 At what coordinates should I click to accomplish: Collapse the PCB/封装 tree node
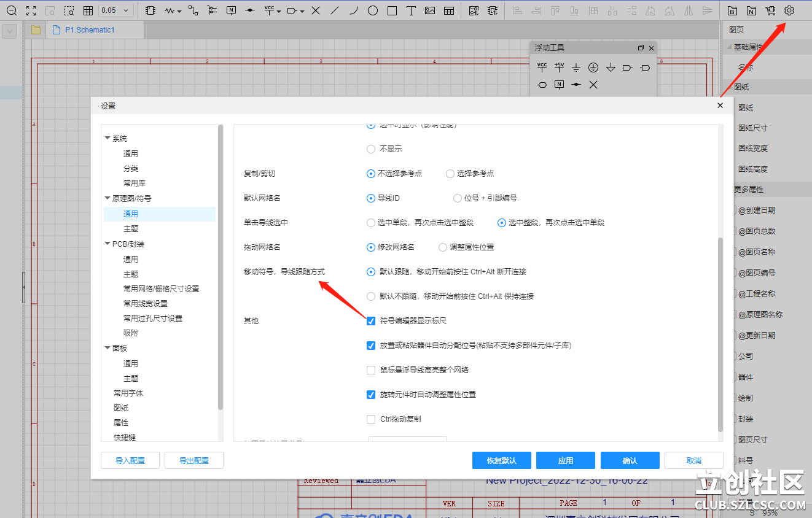(108, 244)
